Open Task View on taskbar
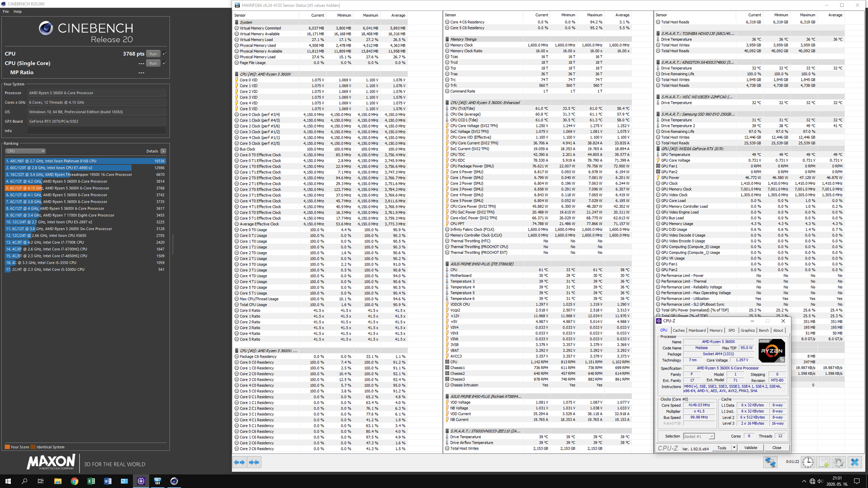 [x=41, y=481]
